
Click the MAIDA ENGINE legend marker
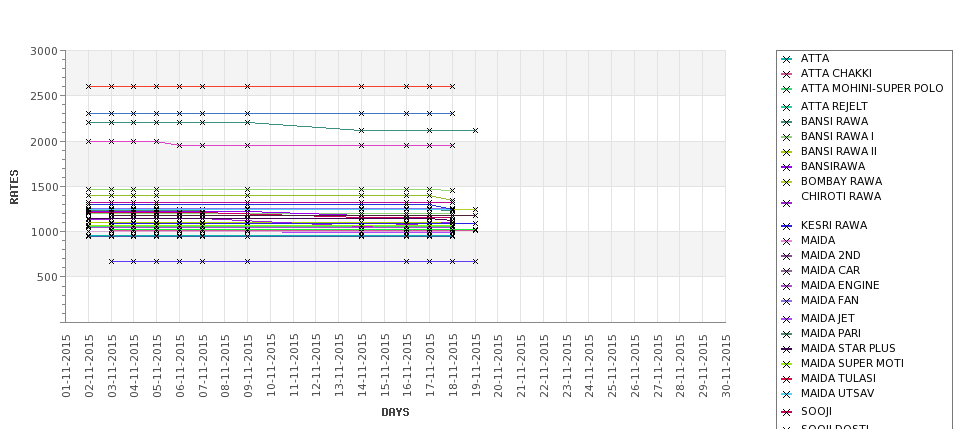[x=787, y=286]
